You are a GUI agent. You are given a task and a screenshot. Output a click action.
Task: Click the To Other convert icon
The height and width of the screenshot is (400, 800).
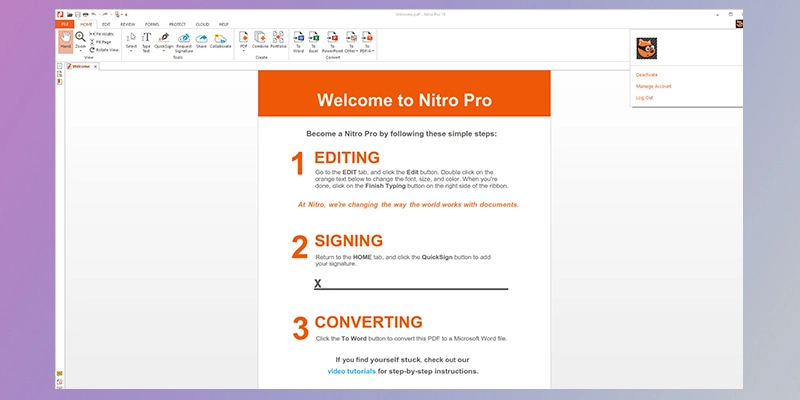351,37
